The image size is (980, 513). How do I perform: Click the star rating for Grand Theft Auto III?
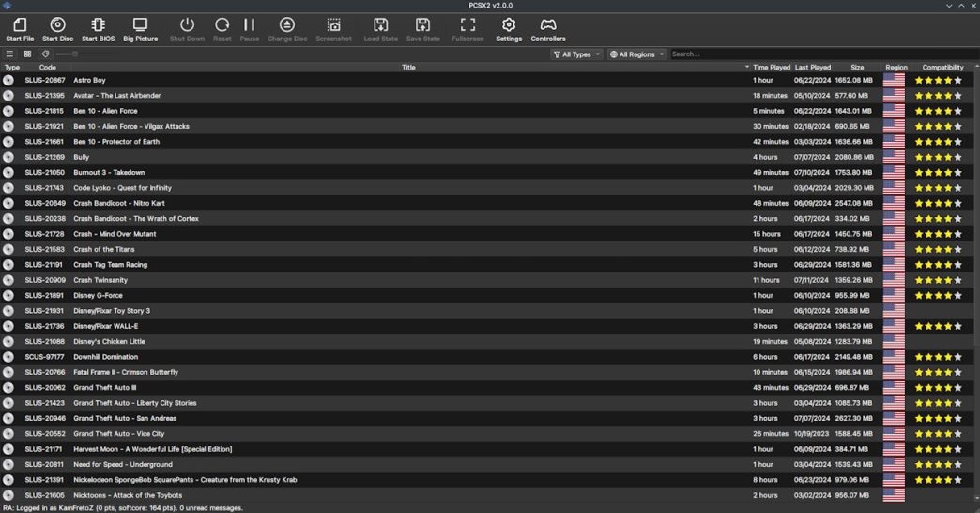point(938,388)
